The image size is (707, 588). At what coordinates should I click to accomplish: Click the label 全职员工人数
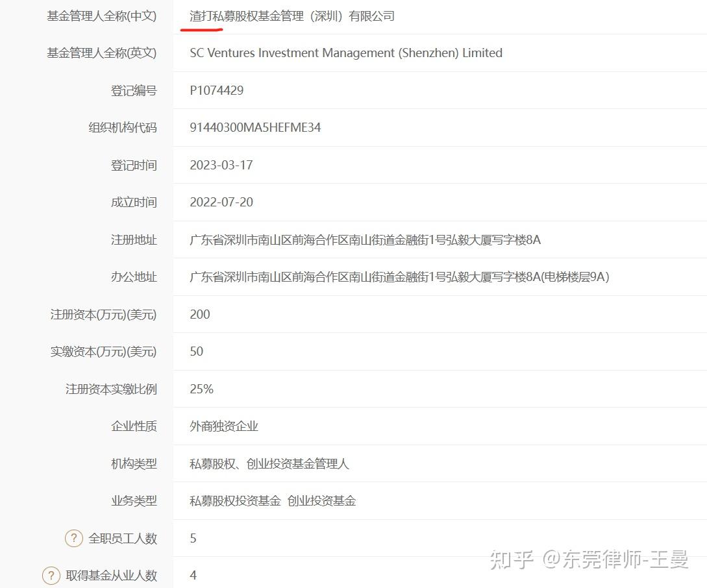[123, 538]
